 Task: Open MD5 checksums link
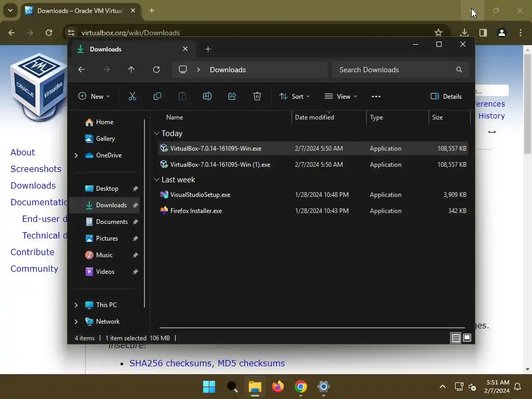click(x=251, y=363)
